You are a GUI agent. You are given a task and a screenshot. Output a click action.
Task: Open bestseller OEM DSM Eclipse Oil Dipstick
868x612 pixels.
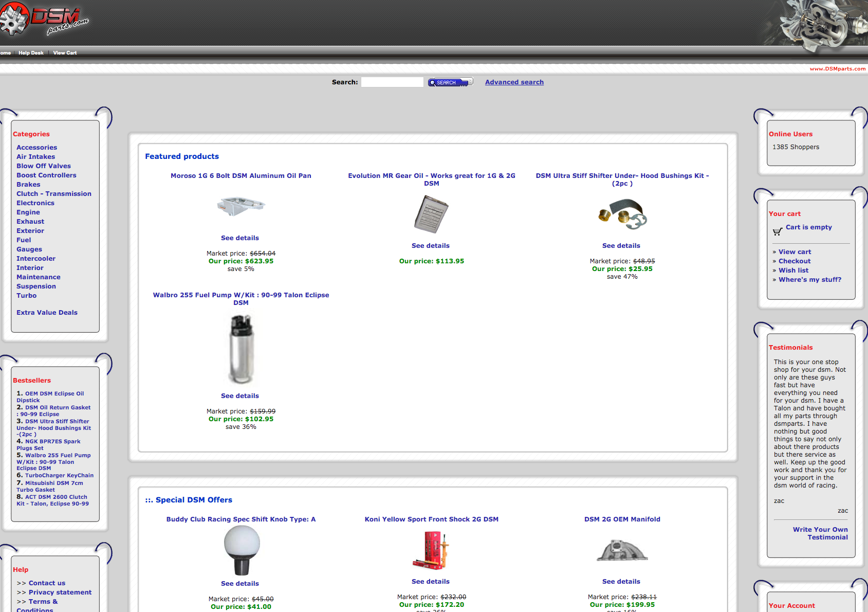50,397
